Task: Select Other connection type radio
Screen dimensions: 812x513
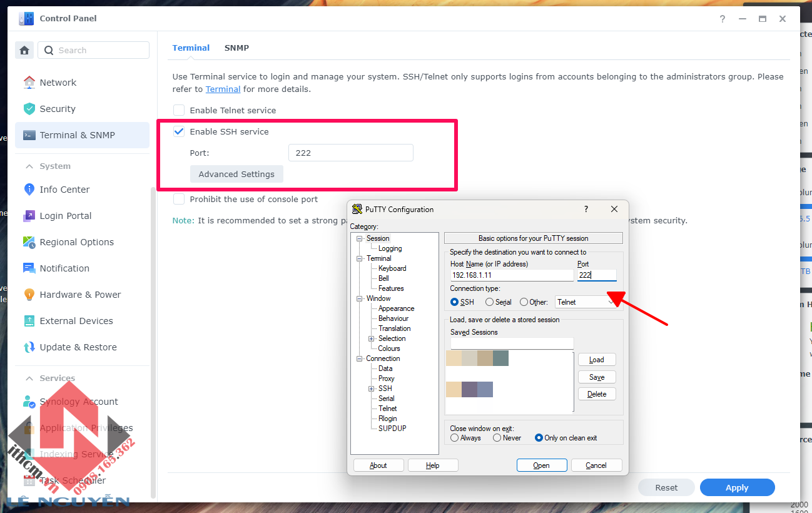Action: coord(524,302)
